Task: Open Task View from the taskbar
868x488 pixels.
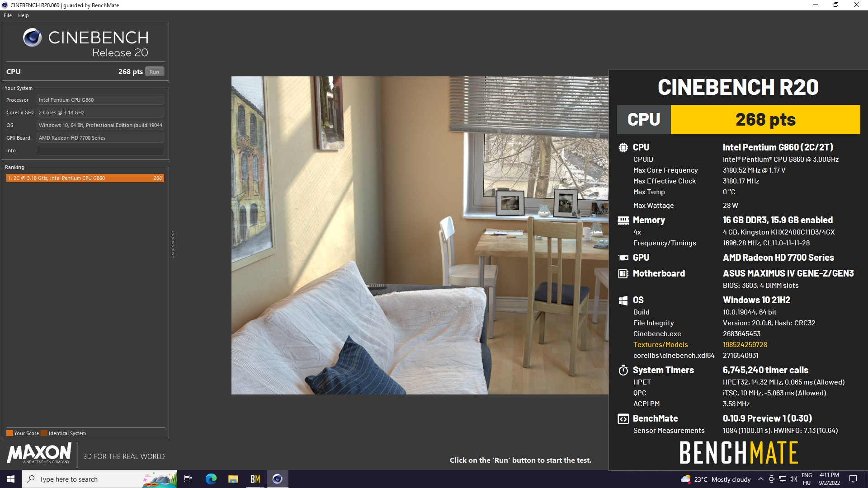Action: coord(188,479)
